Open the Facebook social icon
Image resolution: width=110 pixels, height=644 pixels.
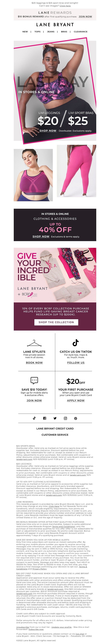pyautogui.click(x=45, y=418)
